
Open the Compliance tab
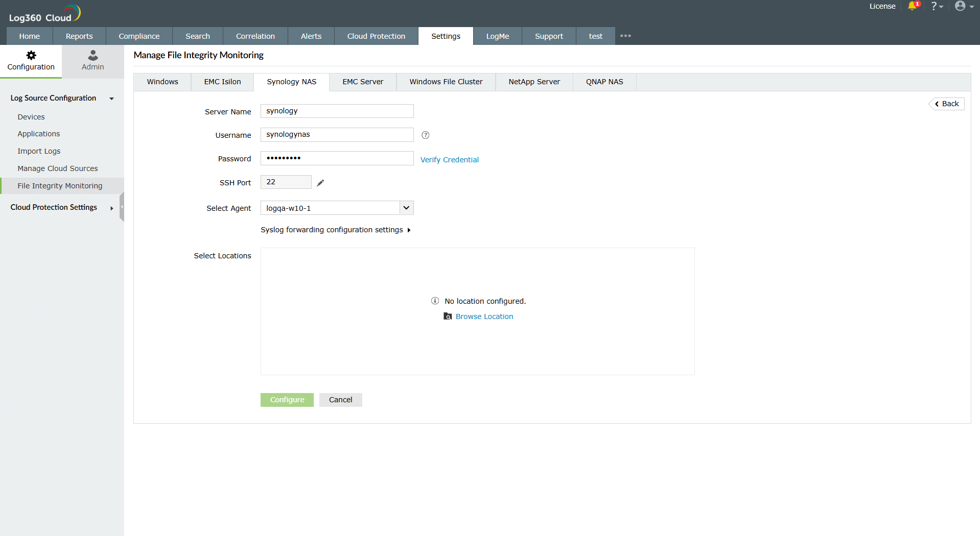click(x=139, y=36)
